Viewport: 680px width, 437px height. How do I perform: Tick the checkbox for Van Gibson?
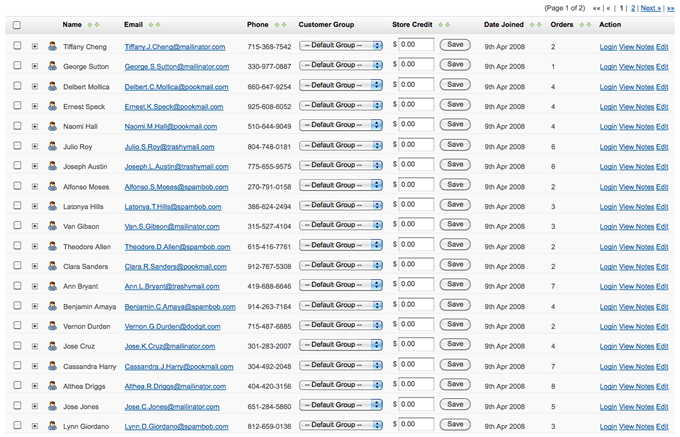[x=17, y=225]
